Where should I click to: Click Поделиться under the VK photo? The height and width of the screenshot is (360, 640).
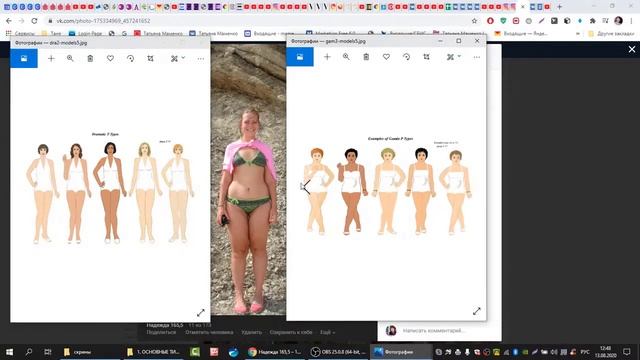point(161,332)
